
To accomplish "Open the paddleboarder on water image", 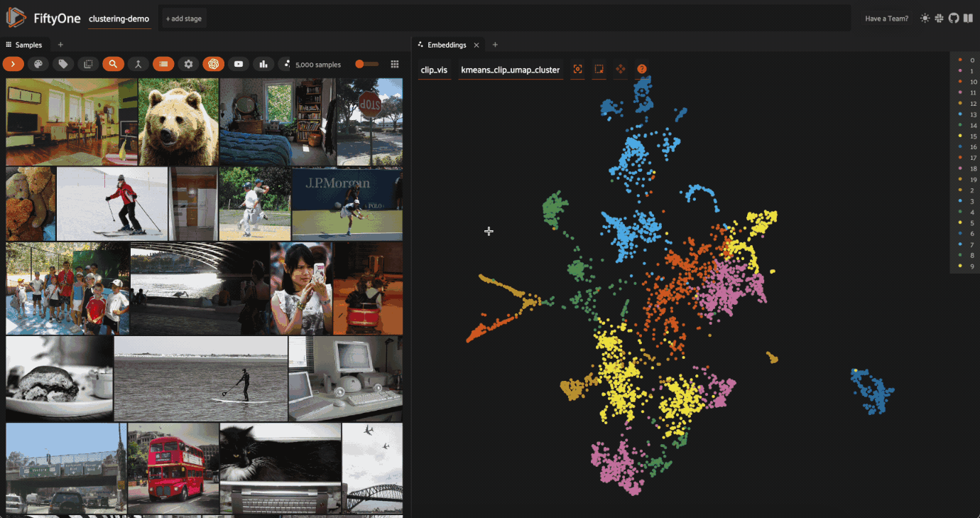I will pos(201,379).
